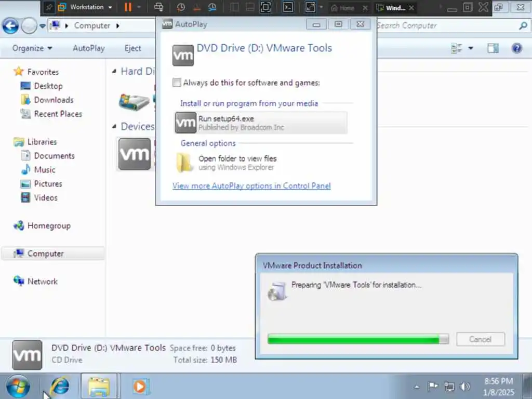532x399 pixels.
Task: Open Downloads in navigation pane
Action: (54, 100)
